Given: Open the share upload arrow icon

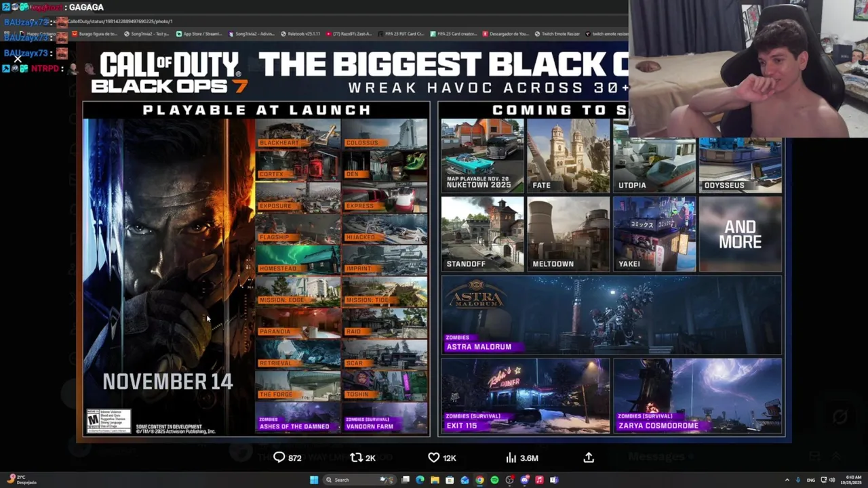Looking at the screenshot, I should [x=589, y=457].
